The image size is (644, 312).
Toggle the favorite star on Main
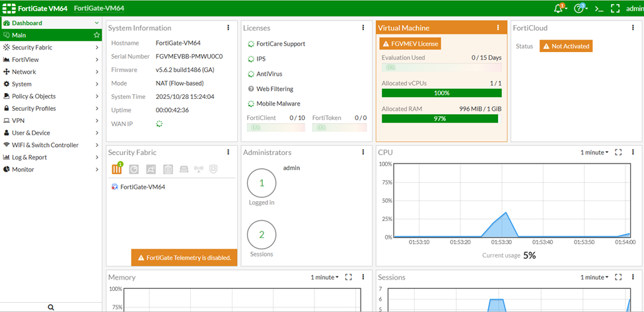pos(96,35)
